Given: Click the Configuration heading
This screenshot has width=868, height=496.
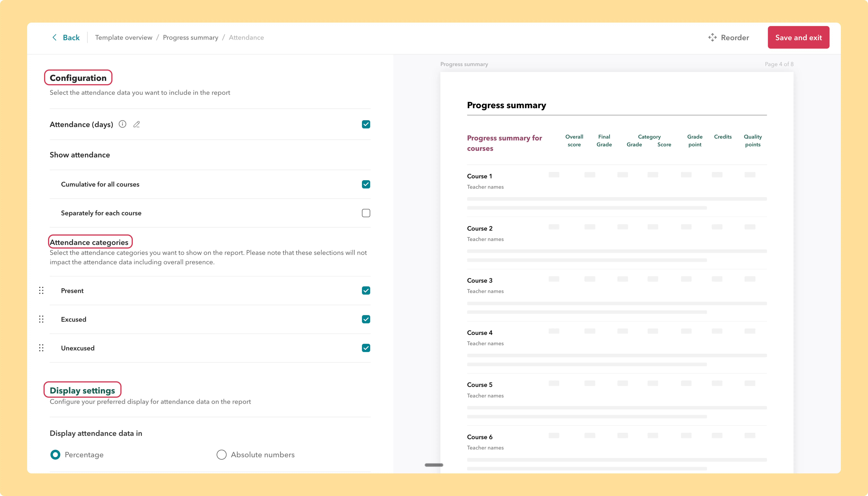Looking at the screenshot, I should click(x=78, y=78).
